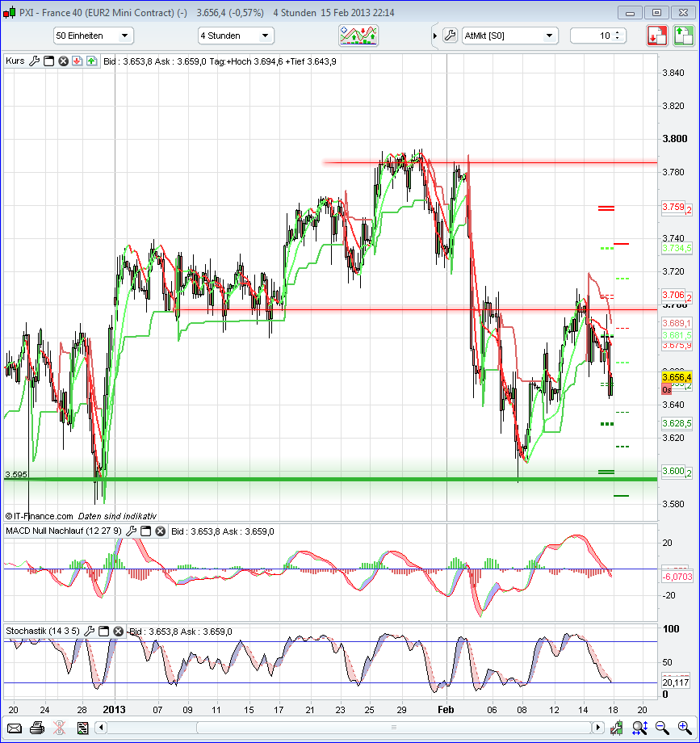Click the Feb date axis label
Screen dimensions: 700x743
click(x=446, y=709)
